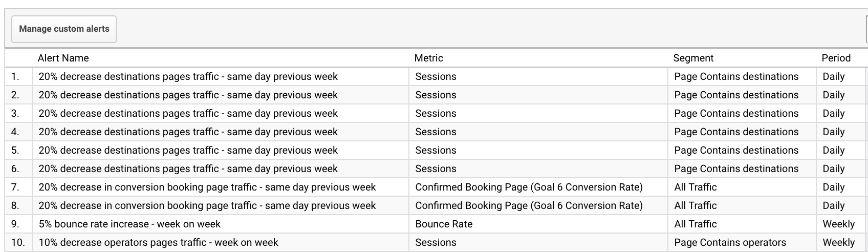This screenshot has width=868, height=252.
Task: Select the 10% decrease operators pages alert
Action: point(158,243)
